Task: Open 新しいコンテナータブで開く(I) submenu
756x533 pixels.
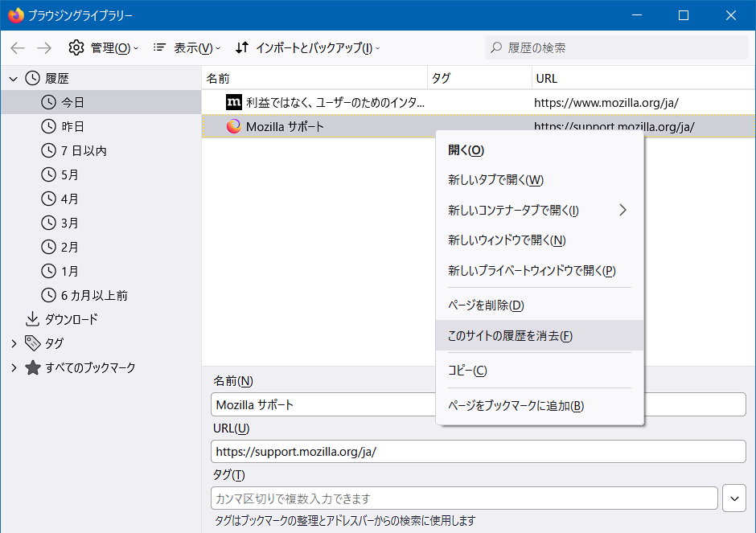Action: pyautogui.click(x=540, y=210)
